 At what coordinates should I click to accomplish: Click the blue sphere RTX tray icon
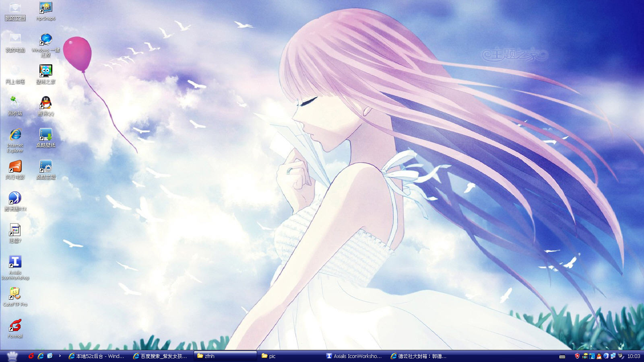point(606,356)
